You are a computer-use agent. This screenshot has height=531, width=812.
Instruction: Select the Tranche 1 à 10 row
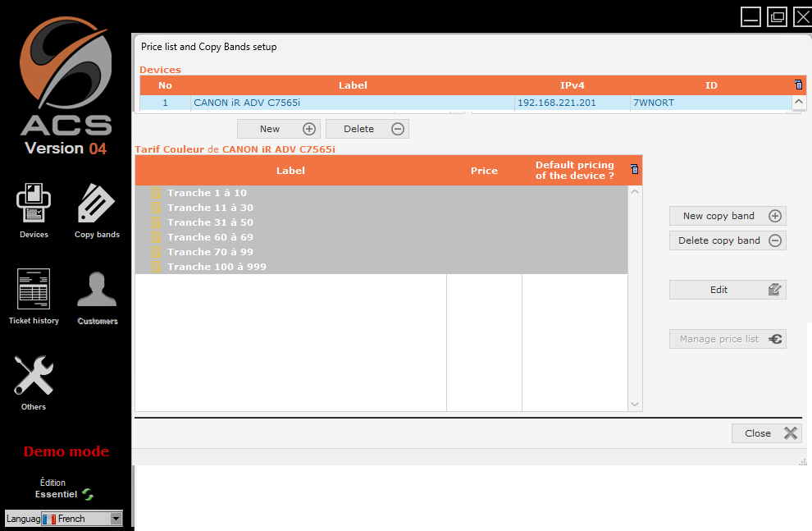381,193
